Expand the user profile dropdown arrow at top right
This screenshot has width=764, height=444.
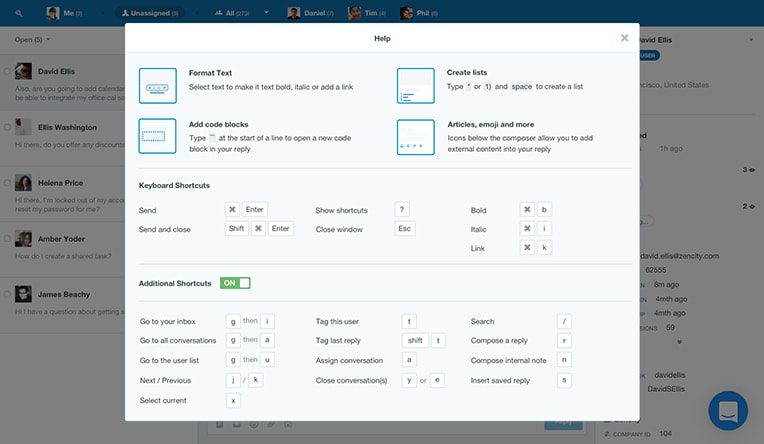pos(751,39)
